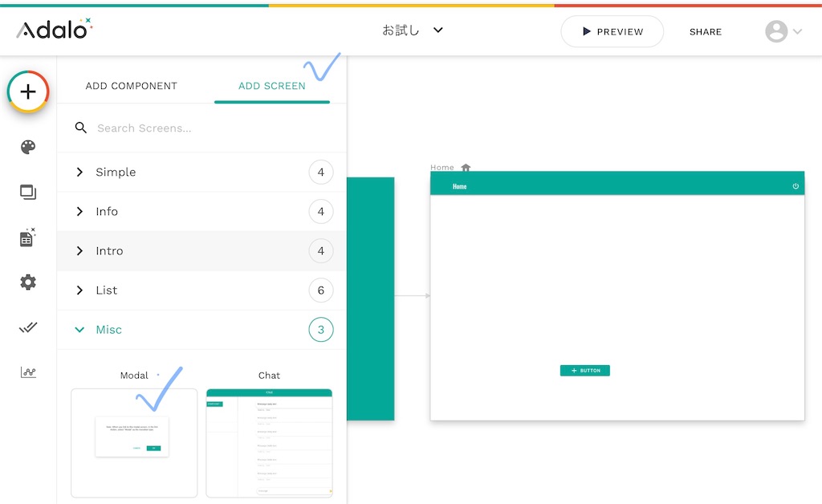Open the Settings gear icon
This screenshot has width=822, height=504.
(28, 282)
